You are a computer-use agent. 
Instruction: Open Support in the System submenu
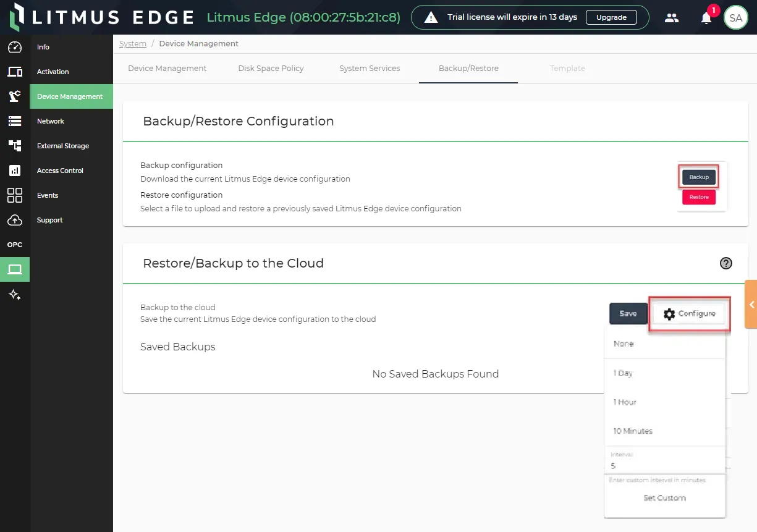[72, 220]
